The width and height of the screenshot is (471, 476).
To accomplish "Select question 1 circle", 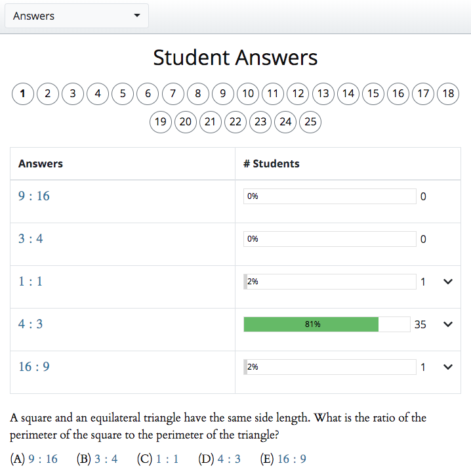I will [x=23, y=93].
